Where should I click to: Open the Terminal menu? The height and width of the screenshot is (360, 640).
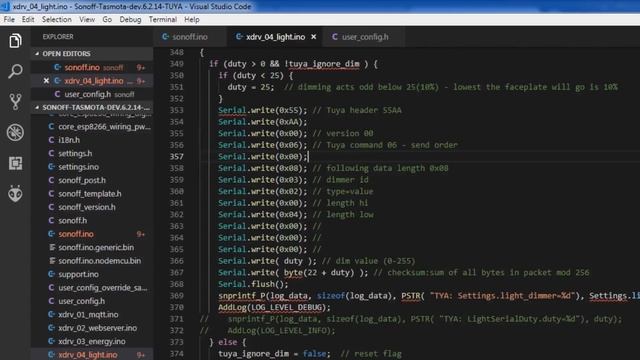[162, 20]
